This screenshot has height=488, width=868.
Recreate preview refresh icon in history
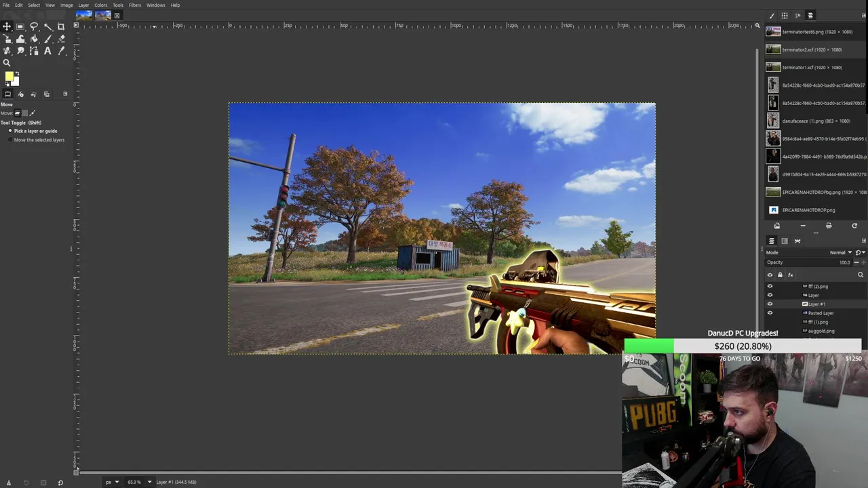[x=854, y=226]
